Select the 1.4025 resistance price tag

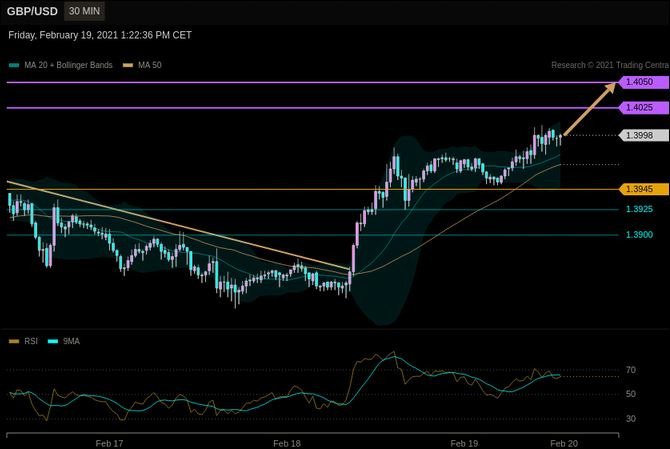(644, 107)
